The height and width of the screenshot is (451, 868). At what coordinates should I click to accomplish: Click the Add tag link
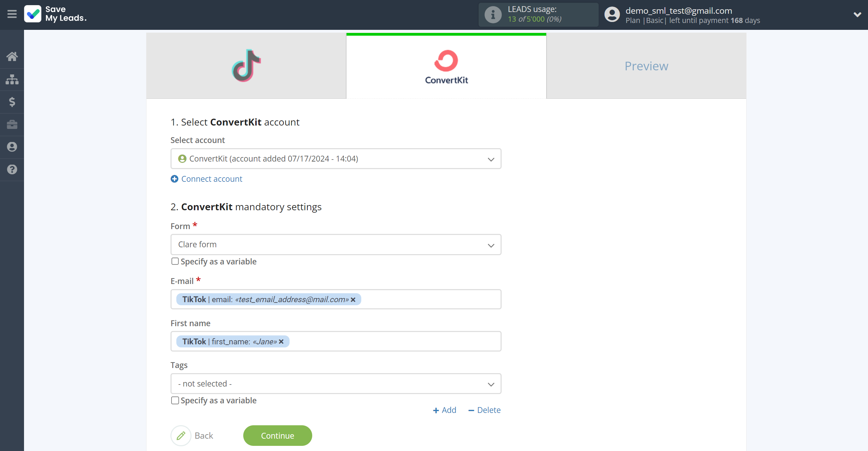click(x=445, y=410)
